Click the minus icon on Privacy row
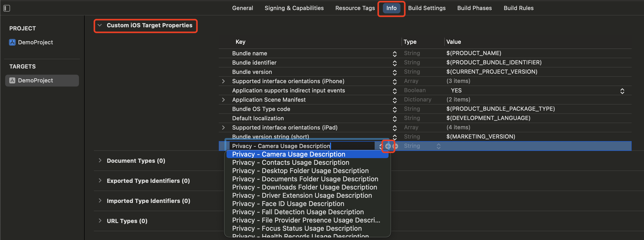The width and height of the screenshot is (644, 240). click(396, 146)
